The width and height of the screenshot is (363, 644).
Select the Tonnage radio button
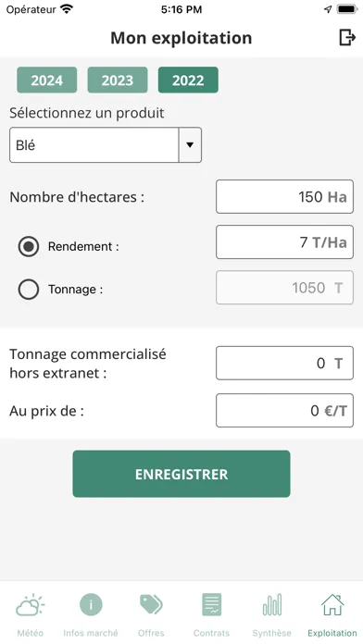(29, 289)
